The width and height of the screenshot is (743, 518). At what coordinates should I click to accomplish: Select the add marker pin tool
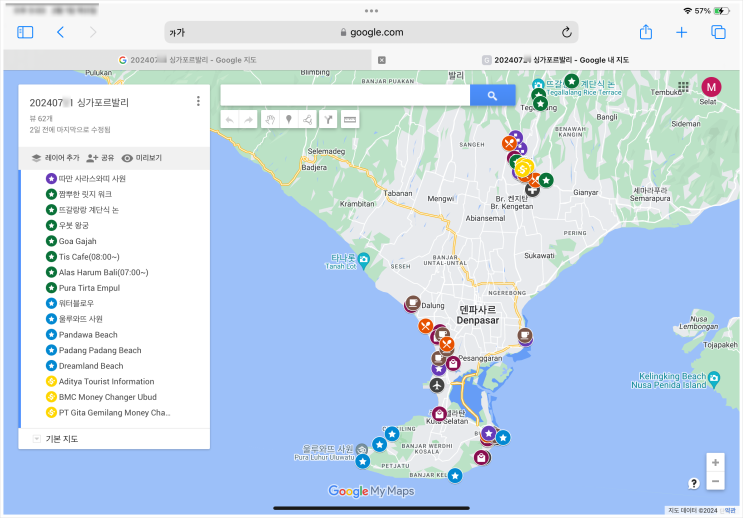click(288, 120)
